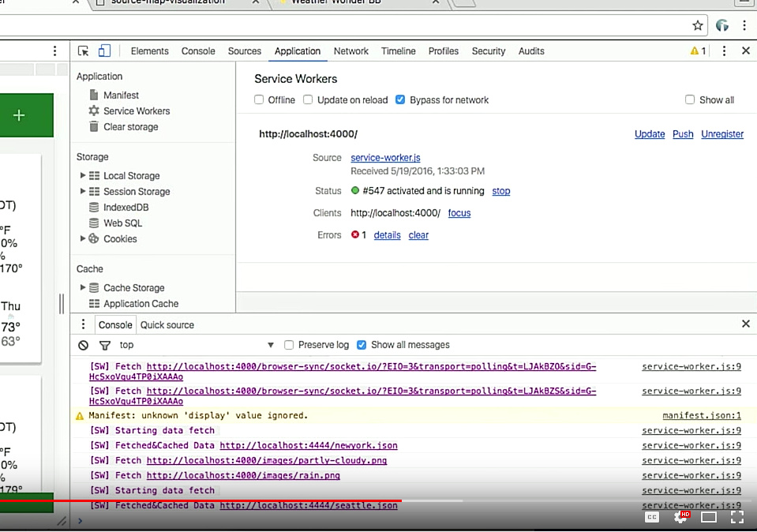This screenshot has height=532, width=757.
Task: Click the browser extension icon beside star
Action: pyautogui.click(x=721, y=25)
